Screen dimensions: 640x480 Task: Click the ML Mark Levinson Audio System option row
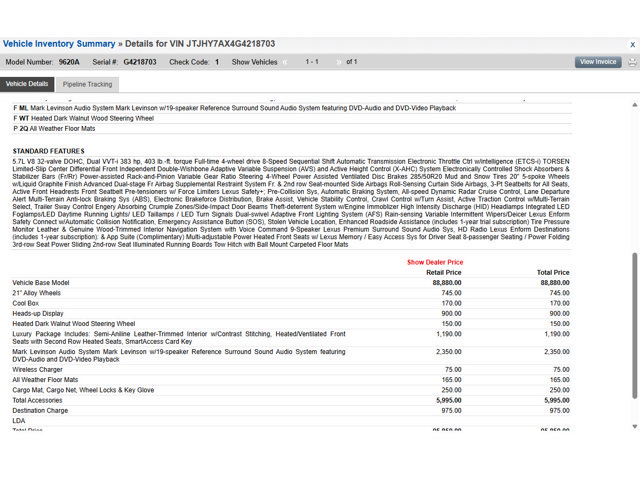(x=292, y=108)
